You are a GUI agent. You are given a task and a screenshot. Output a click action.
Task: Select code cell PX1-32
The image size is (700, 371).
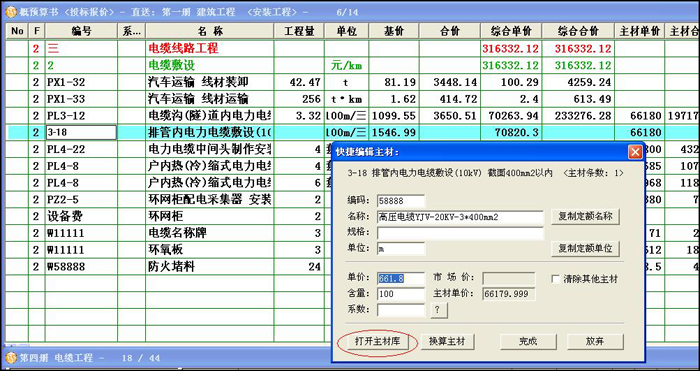81,82
